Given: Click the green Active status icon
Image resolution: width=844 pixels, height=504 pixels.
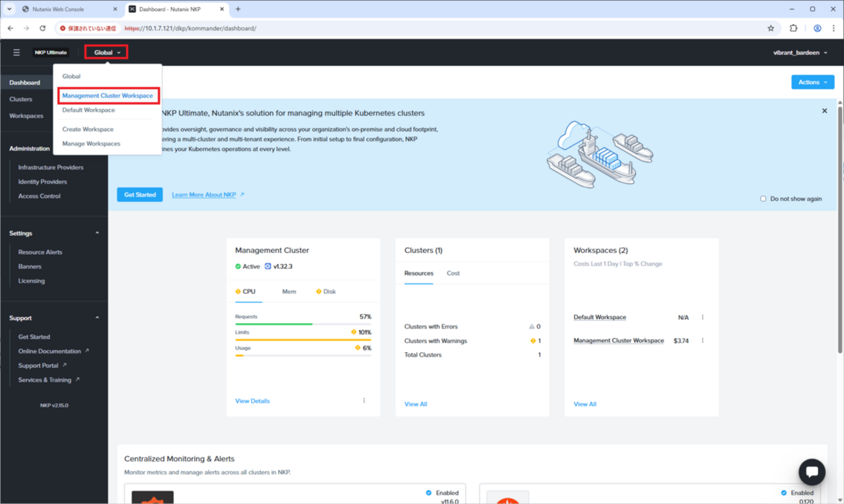Looking at the screenshot, I should pyautogui.click(x=238, y=267).
